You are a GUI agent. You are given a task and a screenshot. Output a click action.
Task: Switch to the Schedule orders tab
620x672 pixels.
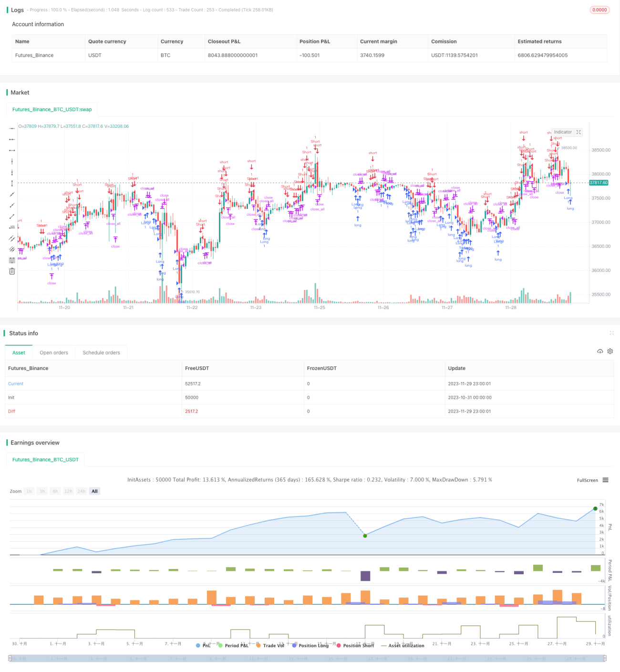pos(101,352)
